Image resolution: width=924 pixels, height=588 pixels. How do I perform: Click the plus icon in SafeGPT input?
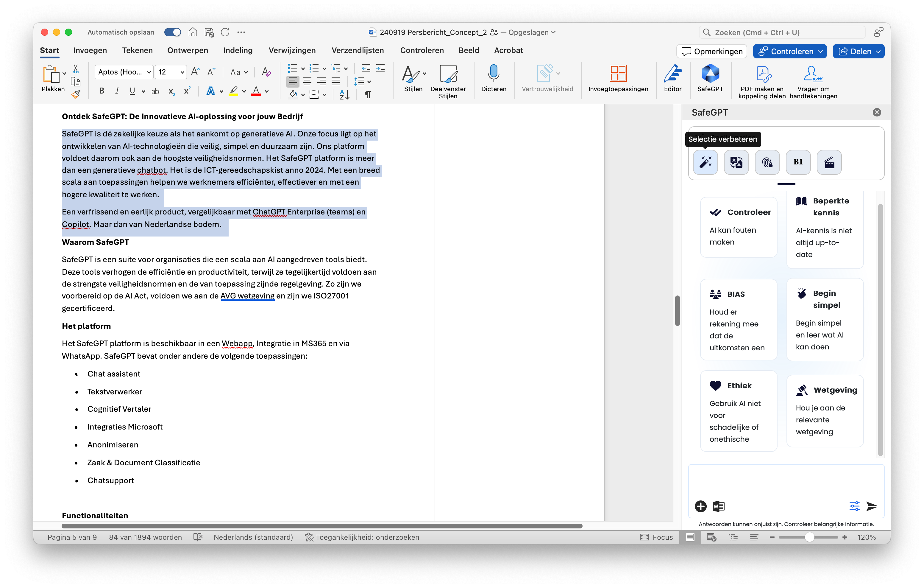(700, 506)
